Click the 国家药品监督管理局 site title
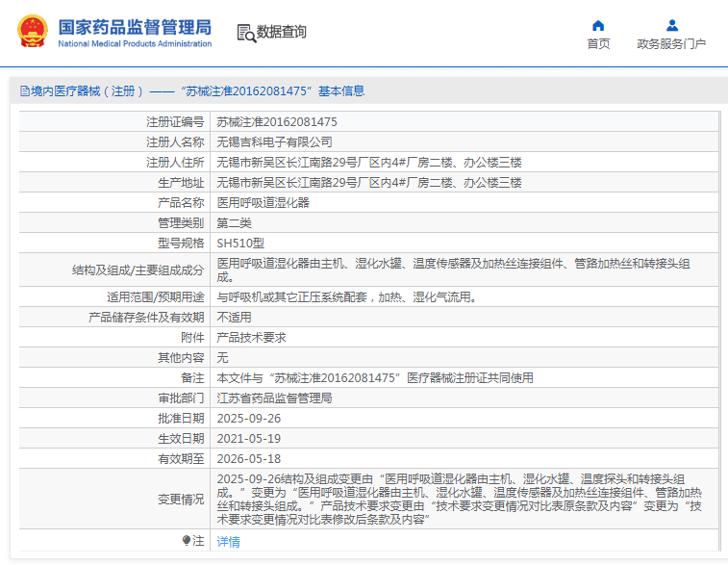Screen dimensions: 728x565 pyautogui.click(x=135, y=26)
